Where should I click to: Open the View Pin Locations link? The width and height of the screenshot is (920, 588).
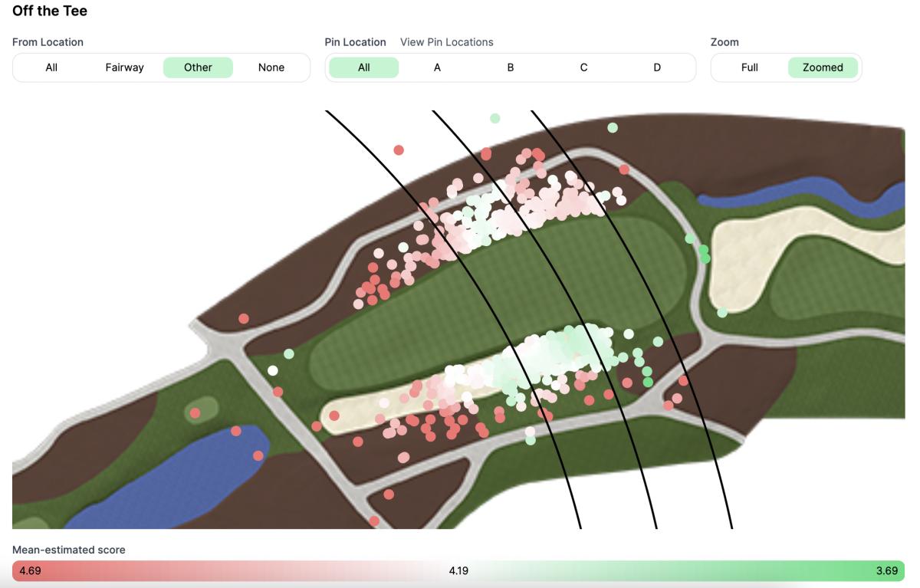446,42
